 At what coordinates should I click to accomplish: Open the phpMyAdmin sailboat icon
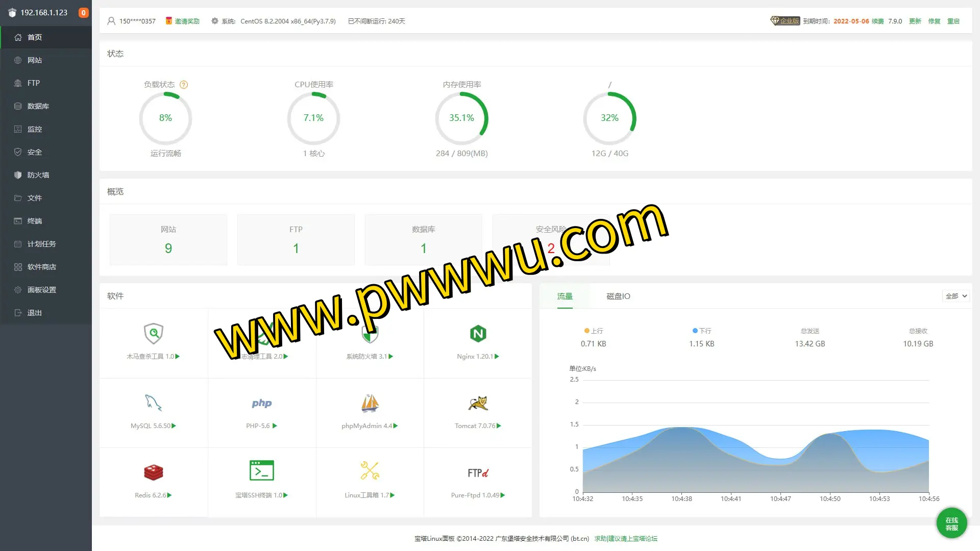coord(370,403)
